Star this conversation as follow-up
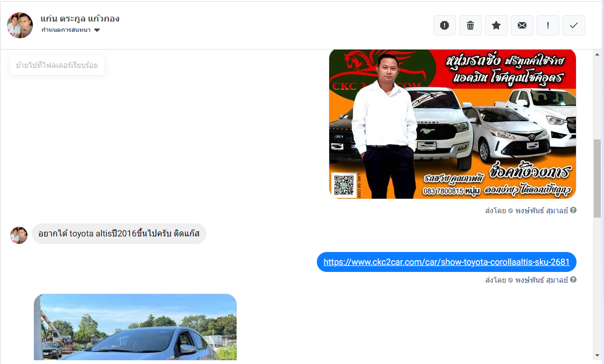604x364 pixels. pos(496,25)
